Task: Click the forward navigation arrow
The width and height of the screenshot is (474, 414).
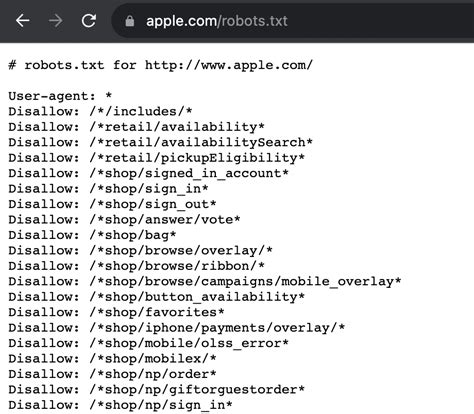Action: [x=55, y=21]
